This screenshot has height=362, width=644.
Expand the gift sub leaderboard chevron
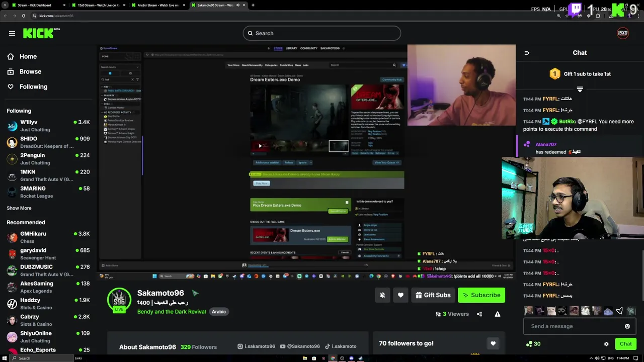pyautogui.click(x=580, y=89)
